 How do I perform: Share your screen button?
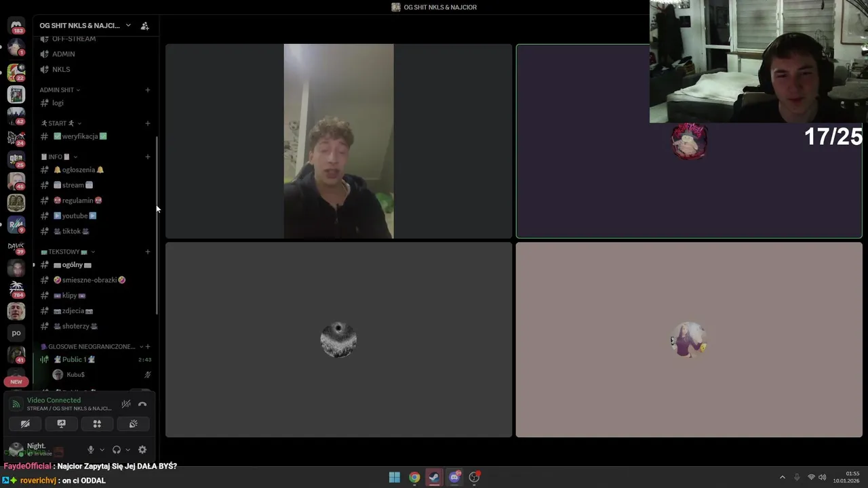[61, 424]
